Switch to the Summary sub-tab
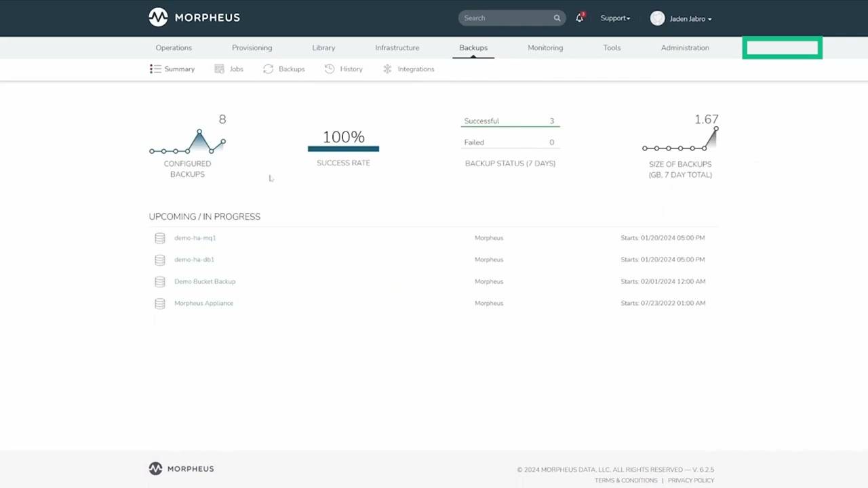This screenshot has width=868, height=488. tap(172, 69)
